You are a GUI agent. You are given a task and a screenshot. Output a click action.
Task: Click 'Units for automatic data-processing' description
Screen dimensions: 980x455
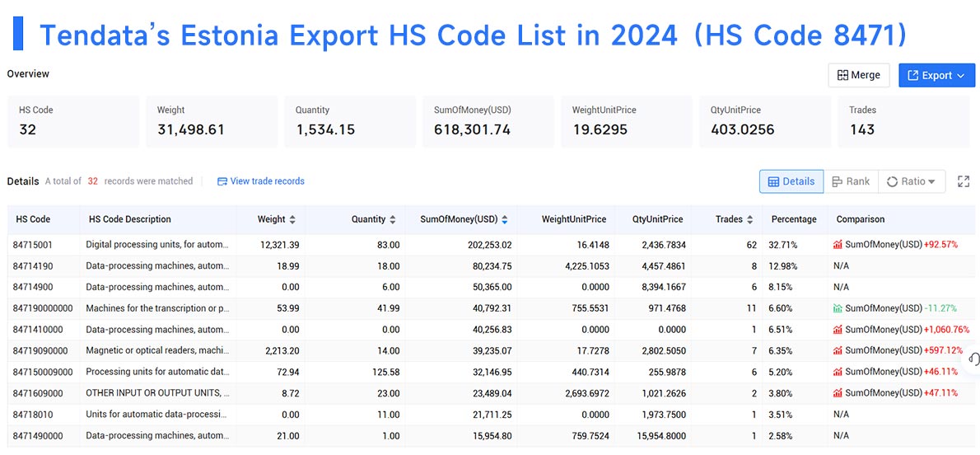click(157, 415)
